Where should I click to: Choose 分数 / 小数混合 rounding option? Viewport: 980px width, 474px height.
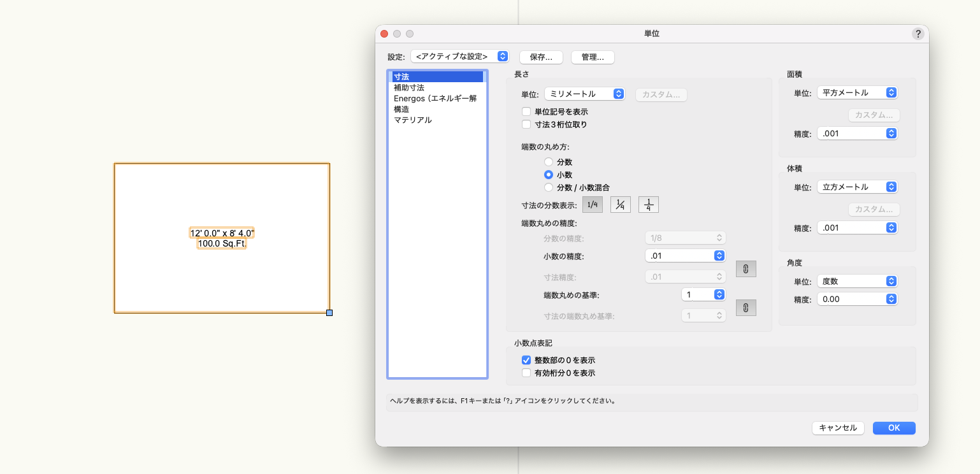(x=548, y=187)
